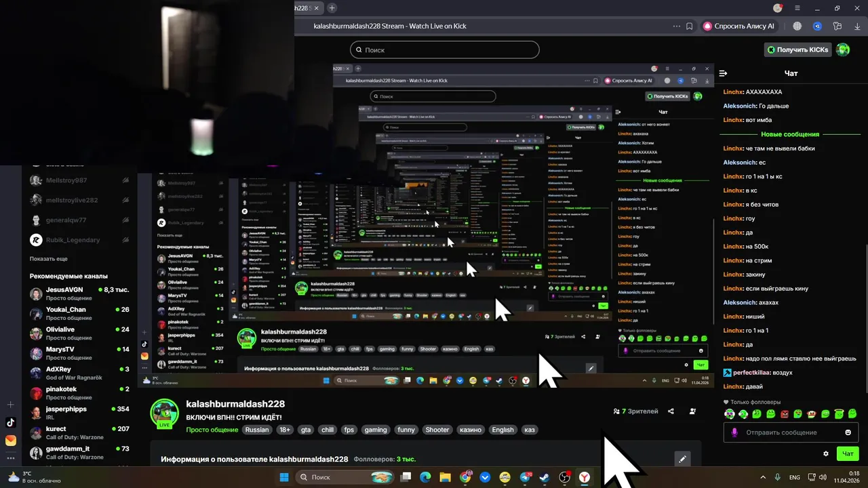868x488 pixels.
Task: Open chat settings gear beside the green Чат button
Action: pos(826,453)
